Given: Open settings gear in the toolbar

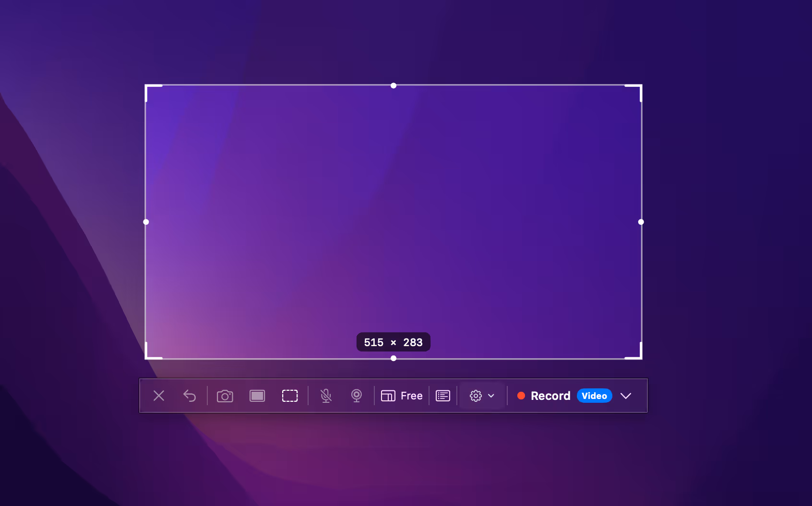Looking at the screenshot, I should click(x=476, y=396).
